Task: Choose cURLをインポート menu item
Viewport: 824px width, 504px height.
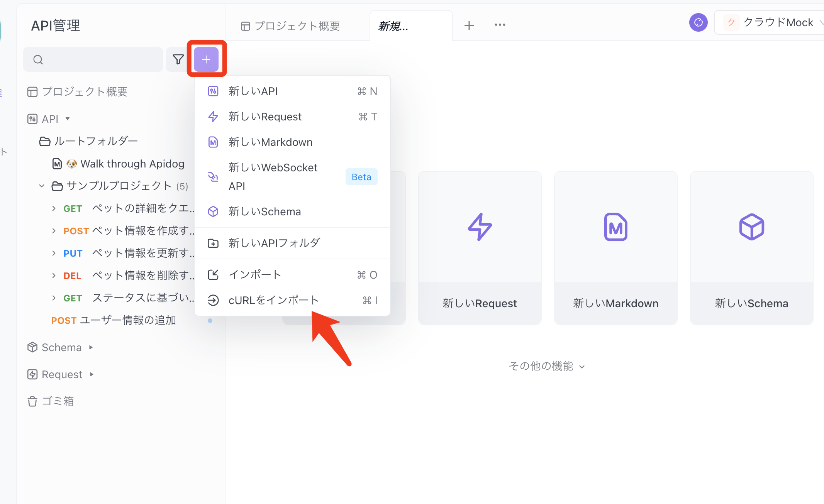Action: (273, 300)
